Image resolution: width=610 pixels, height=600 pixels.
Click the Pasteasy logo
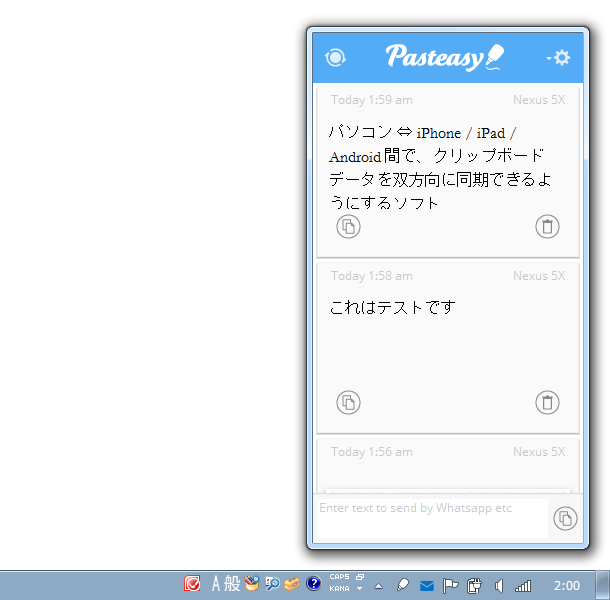445,57
